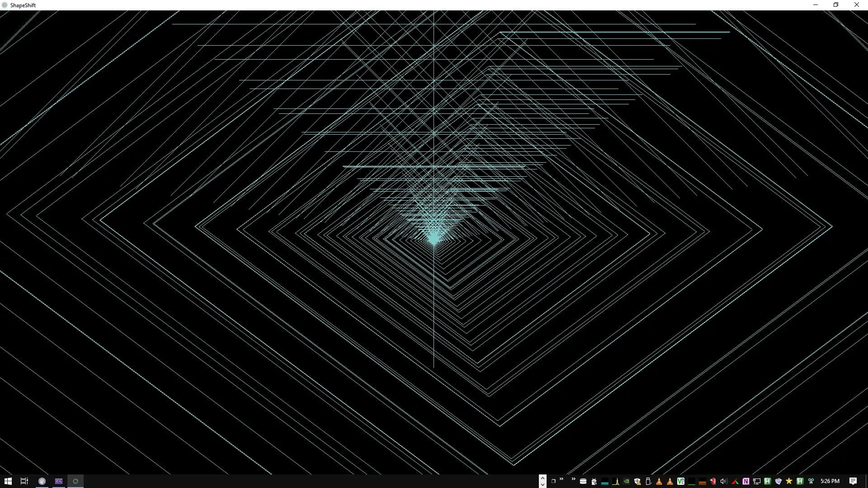
Task: Open the volume speaker control
Action: coord(724,481)
